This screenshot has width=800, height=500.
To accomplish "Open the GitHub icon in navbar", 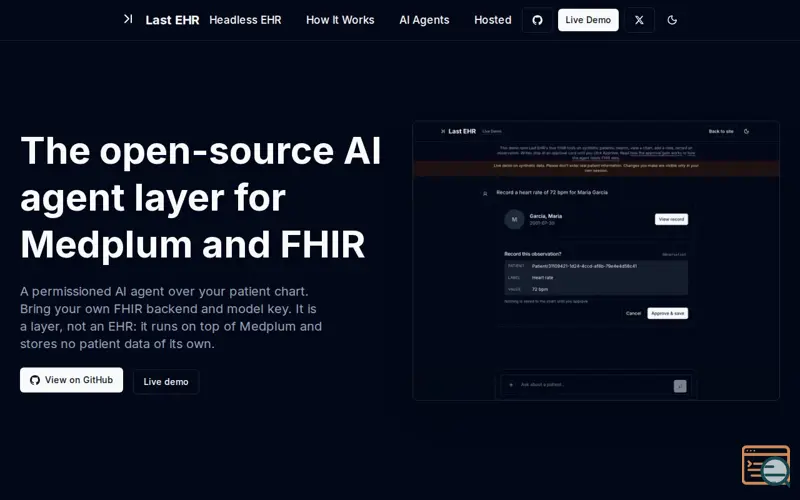I will (x=537, y=20).
